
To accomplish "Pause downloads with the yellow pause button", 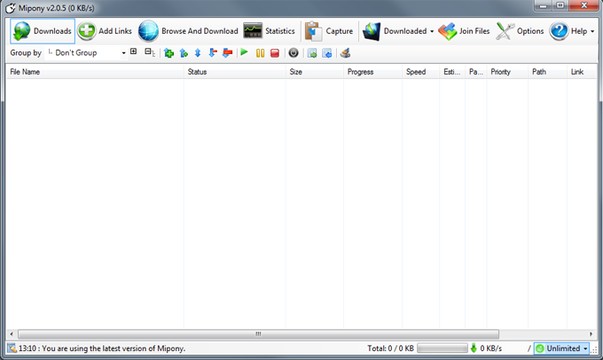I will 260,53.
